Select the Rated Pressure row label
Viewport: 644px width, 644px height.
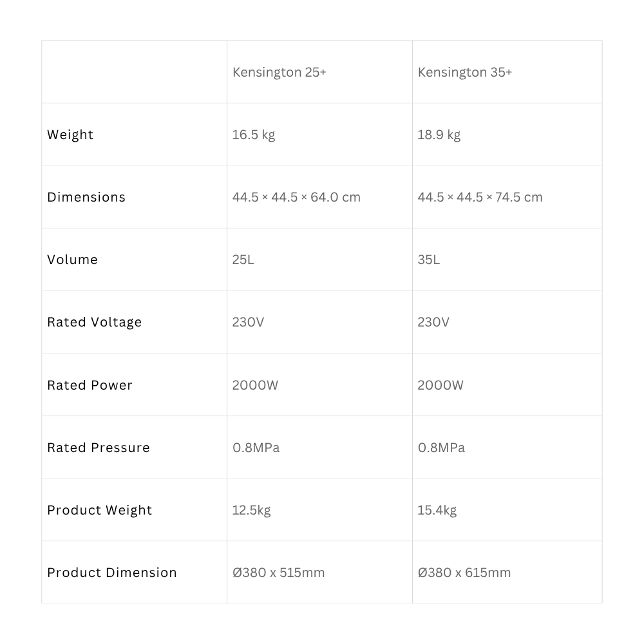tap(99, 448)
